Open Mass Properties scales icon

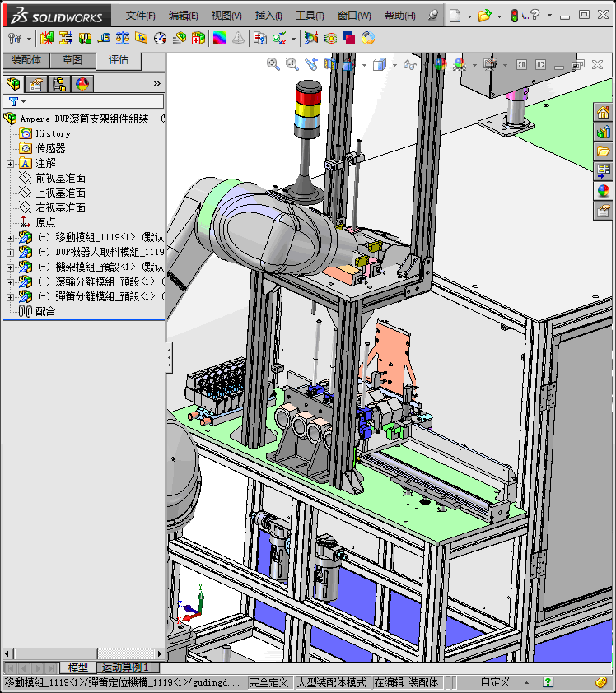click(x=123, y=39)
